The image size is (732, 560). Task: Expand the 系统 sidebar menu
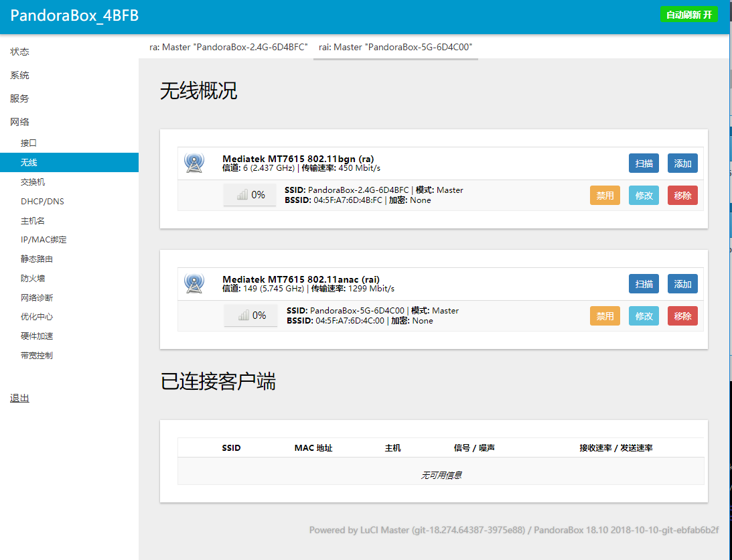pyautogui.click(x=20, y=75)
